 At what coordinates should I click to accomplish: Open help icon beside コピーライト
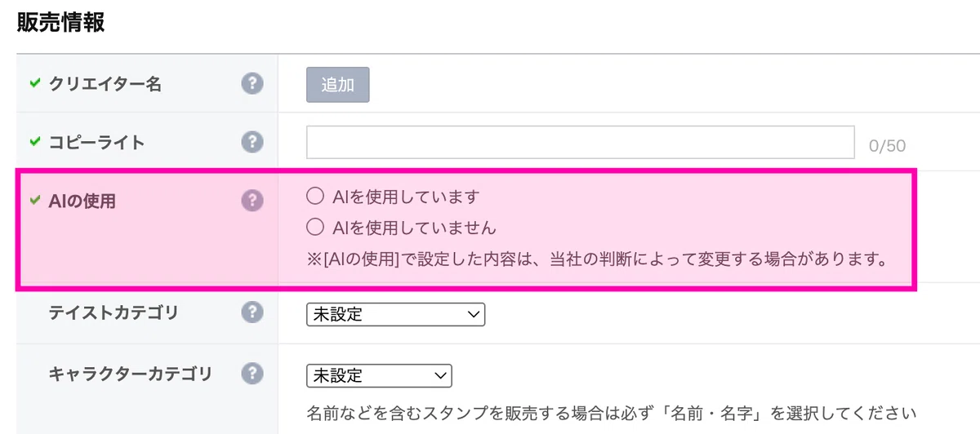click(x=252, y=142)
